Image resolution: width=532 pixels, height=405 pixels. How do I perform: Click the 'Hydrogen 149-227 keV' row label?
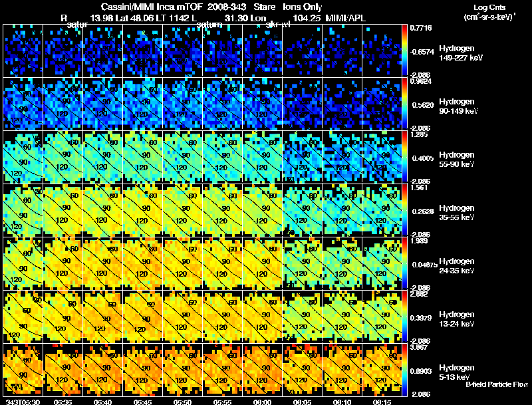coord(461,53)
